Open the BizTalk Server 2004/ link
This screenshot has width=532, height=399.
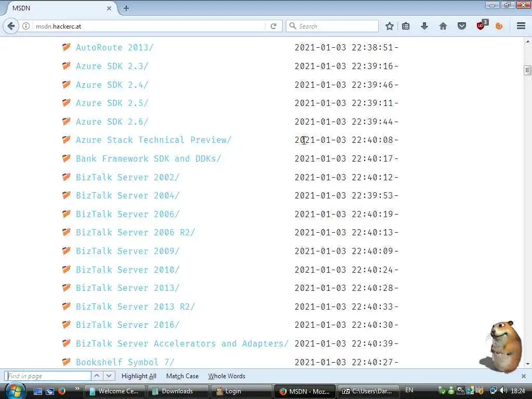(x=128, y=195)
